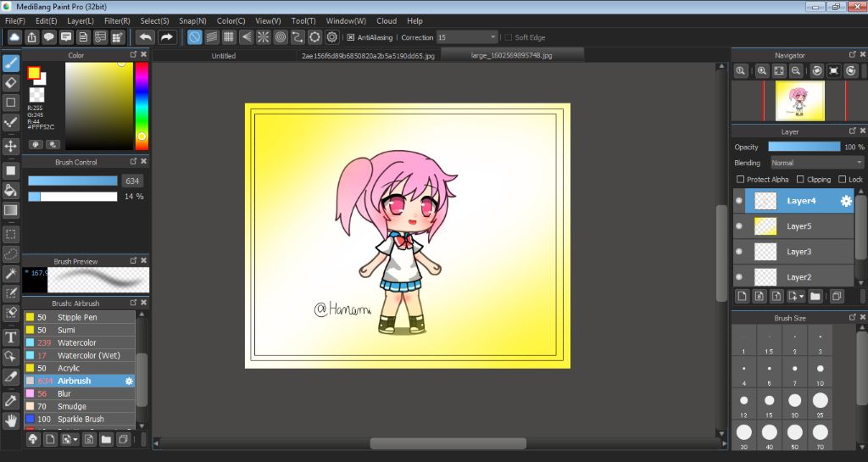Undock the Navigator panel
Viewport: 868px width, 462px height.
pyautogui.click(x=853, y=54)
